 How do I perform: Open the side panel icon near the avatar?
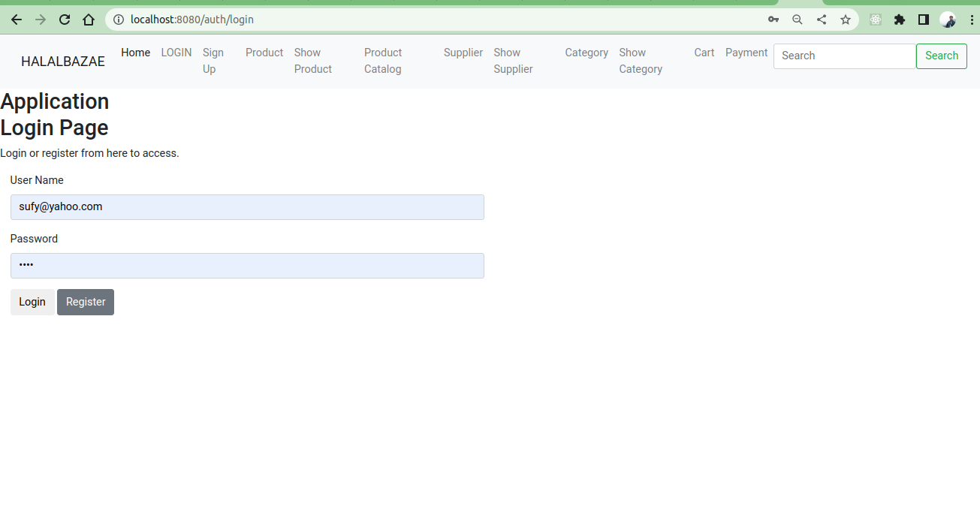coord(923,19)
